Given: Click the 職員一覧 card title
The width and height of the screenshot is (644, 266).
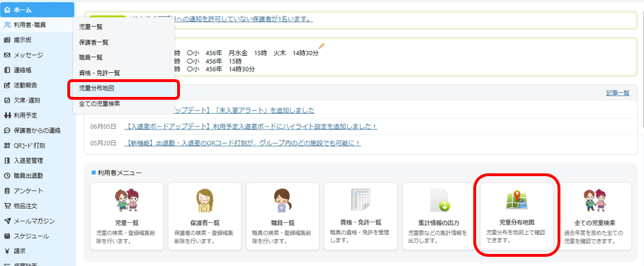Looking at the screenshot, I should click(x=283, y=223).
